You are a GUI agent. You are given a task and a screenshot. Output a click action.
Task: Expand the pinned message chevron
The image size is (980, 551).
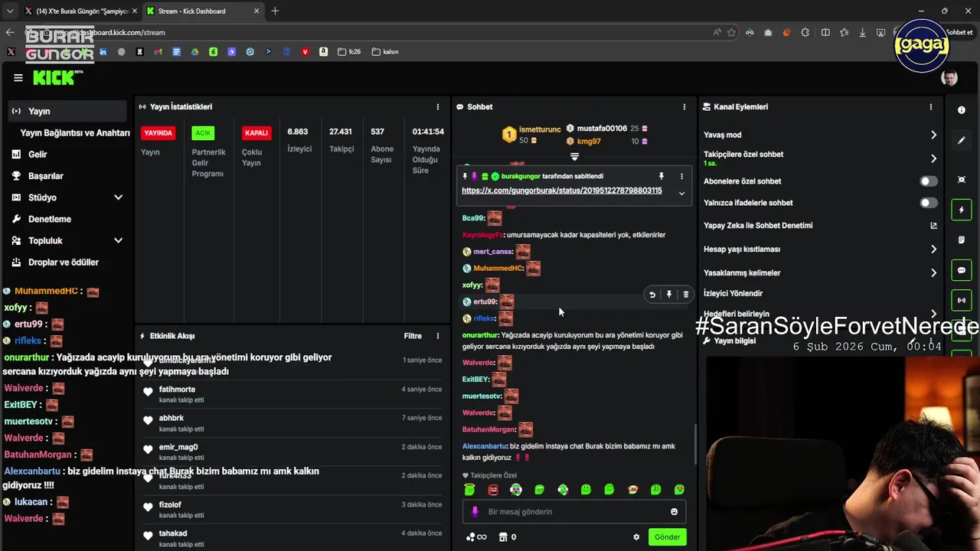click(x=681, y=194)
